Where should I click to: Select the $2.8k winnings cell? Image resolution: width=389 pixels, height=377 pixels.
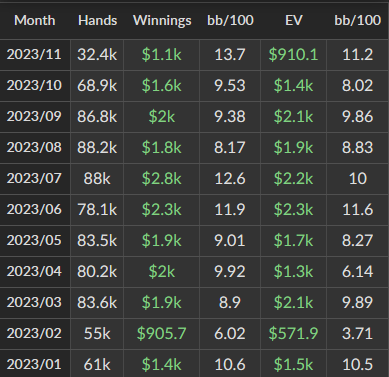[162, 179]
